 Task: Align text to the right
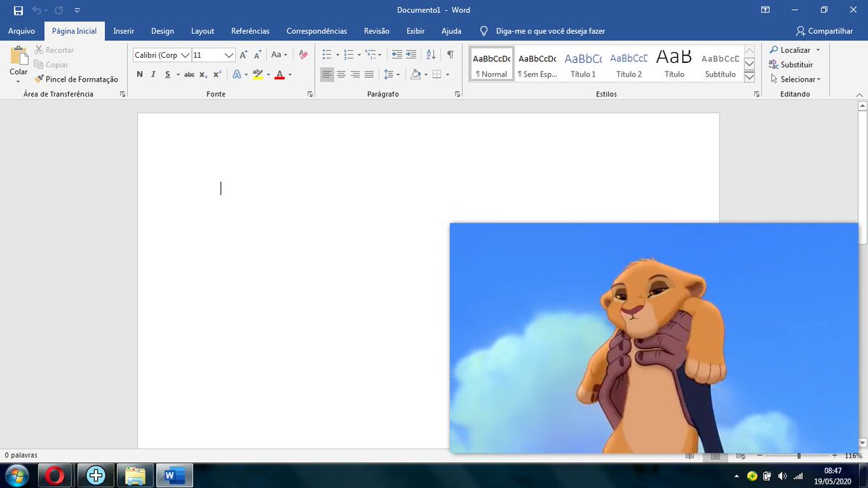tap(355, 74)
